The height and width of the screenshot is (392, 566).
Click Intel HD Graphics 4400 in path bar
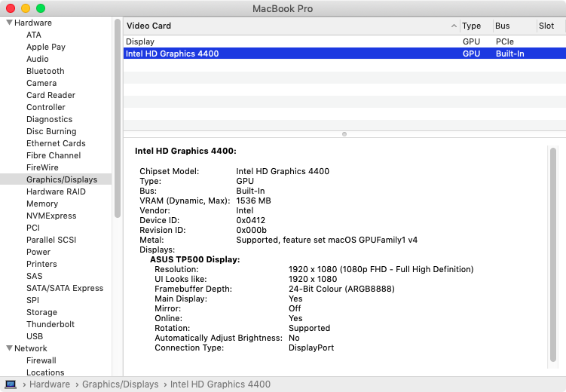click(x=220, y=384)
